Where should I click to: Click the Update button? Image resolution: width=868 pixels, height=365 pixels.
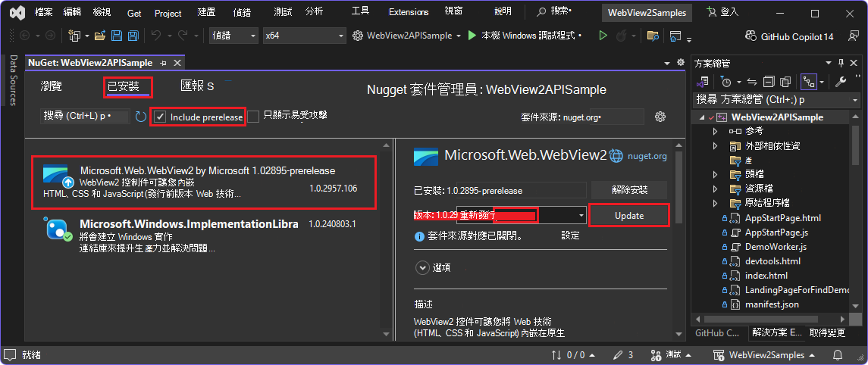point(629,216)
